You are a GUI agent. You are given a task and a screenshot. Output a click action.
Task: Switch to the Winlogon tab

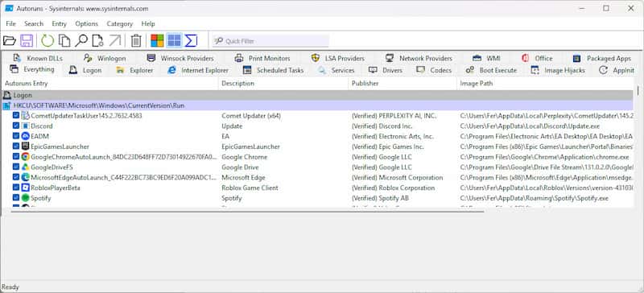[x=105, y=58]
